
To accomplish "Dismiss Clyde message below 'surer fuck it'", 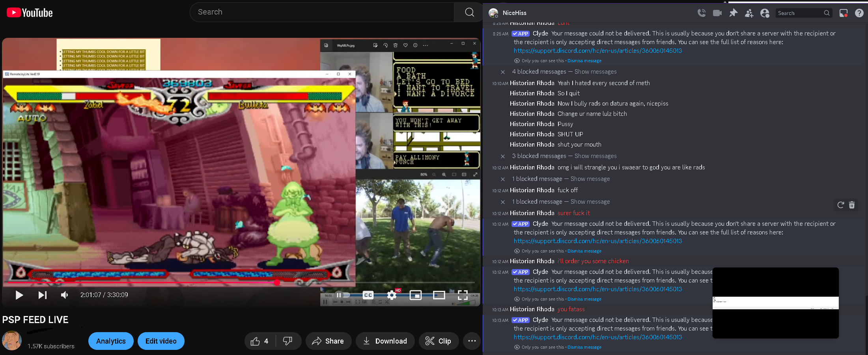I will click(x=584, y=251).
